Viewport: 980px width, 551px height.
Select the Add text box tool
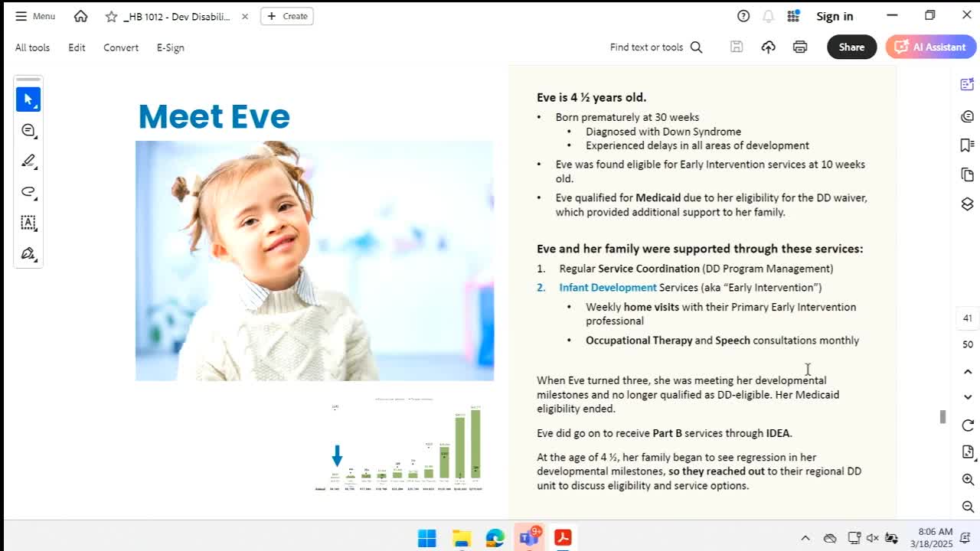tap(28, 223)
